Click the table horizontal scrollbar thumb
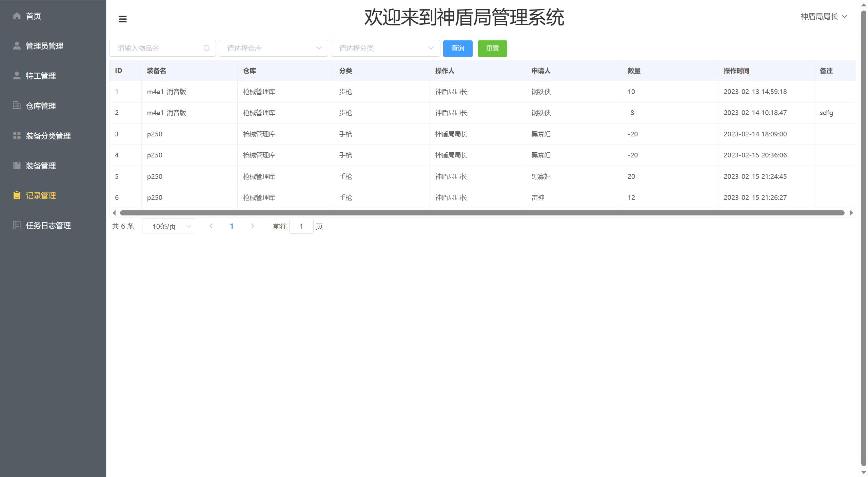Viewport: 868px width, 477px height. click(482, 213)
